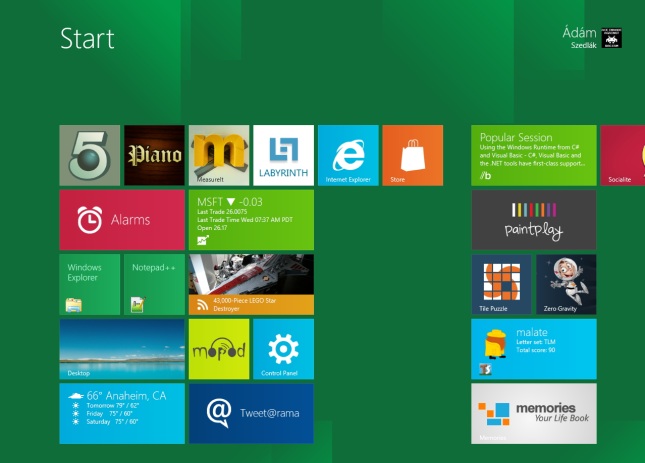Click the Ádám Szedlák user avatar

click(611, 38)
